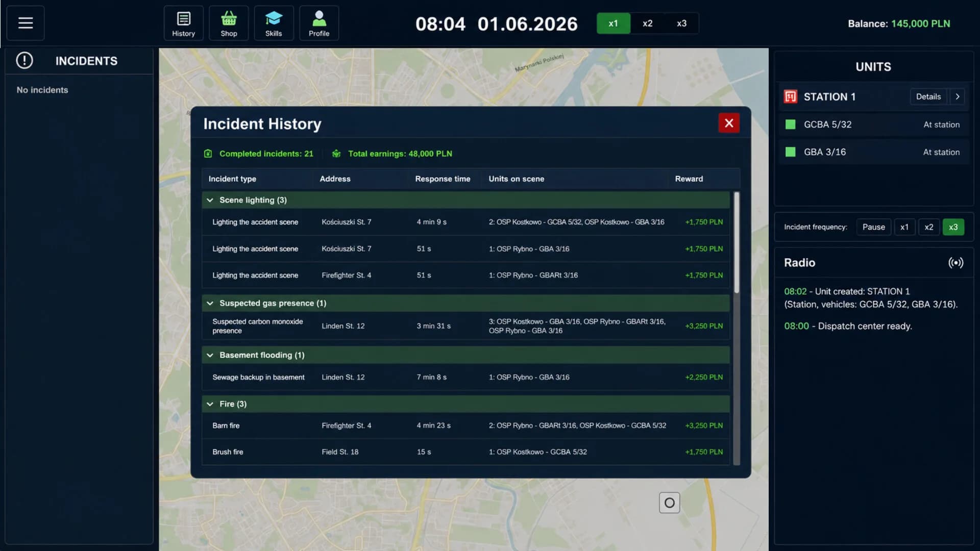Screen dimensions: 980x551
Task: Set incident frequency to x3
Action: coord(953,227)
